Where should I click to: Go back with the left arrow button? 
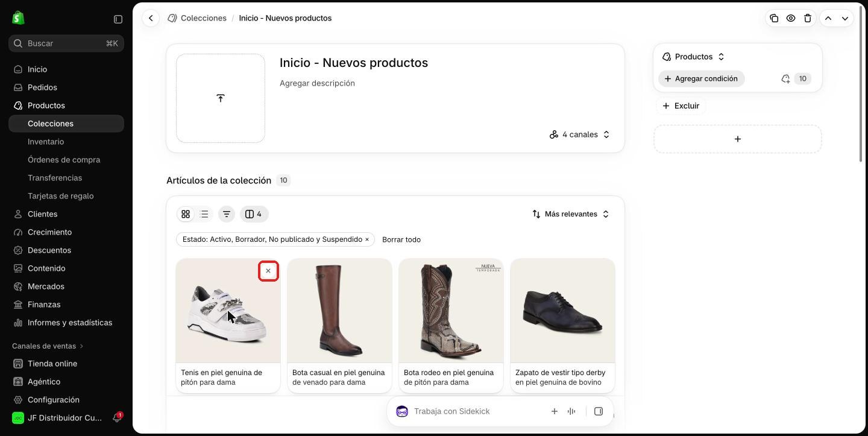[151, 18]
